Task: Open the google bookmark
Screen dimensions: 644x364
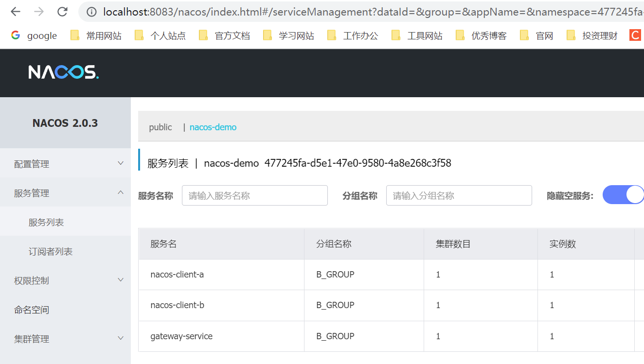Action: pyautogui.click(x=34, y=35)
